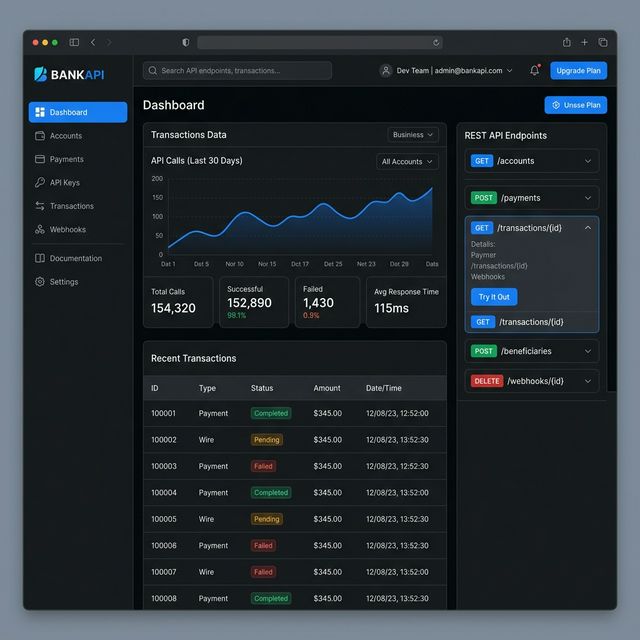
Task: Open notifications bell
Action: (x=535, y=70)
